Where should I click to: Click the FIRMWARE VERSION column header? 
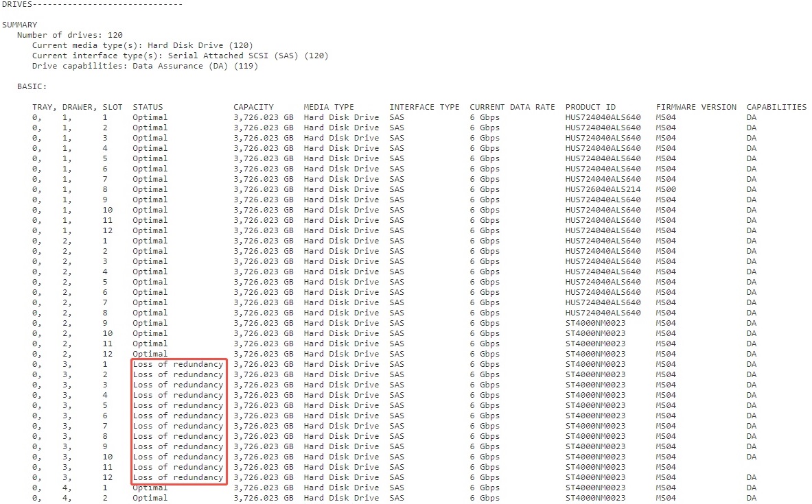tap(696, 107)
